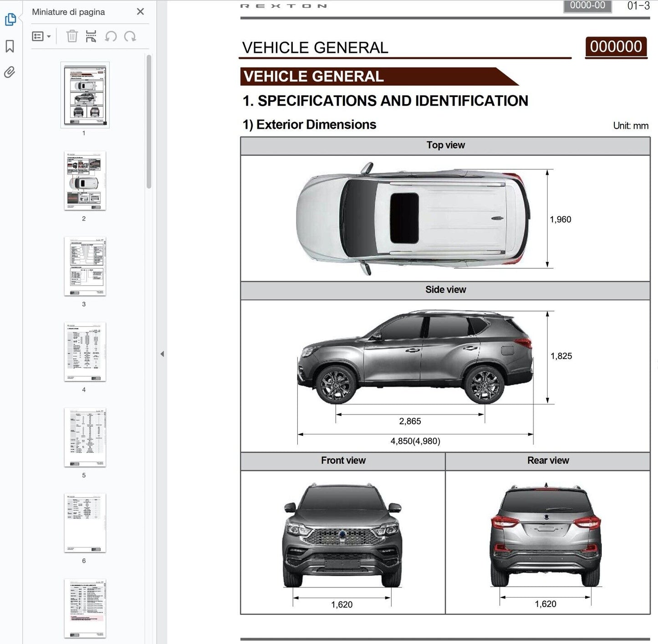Click the trash icon to delete page
Screen dimensions: 658x644
[x=72, y=36]
